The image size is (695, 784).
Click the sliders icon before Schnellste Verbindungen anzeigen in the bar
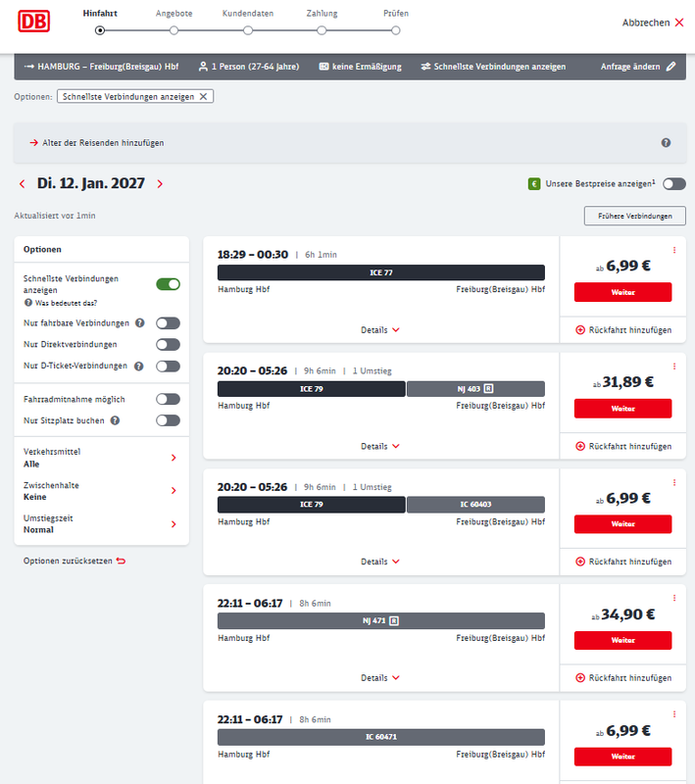click(425, 67)
